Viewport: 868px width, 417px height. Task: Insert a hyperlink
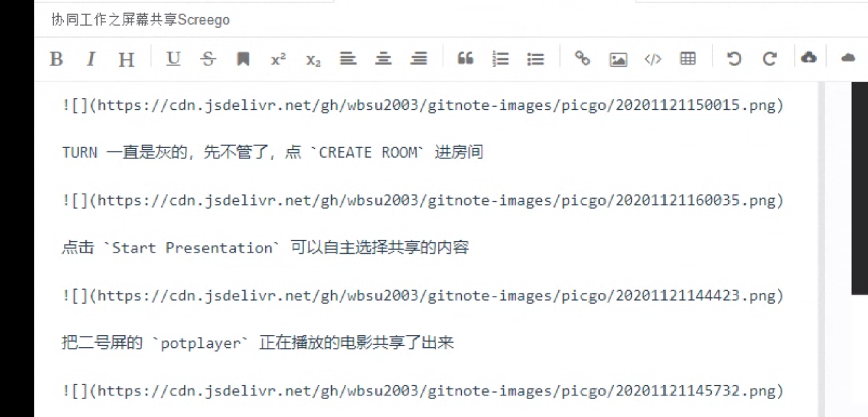pyautogui.click(x=582, y=59)
